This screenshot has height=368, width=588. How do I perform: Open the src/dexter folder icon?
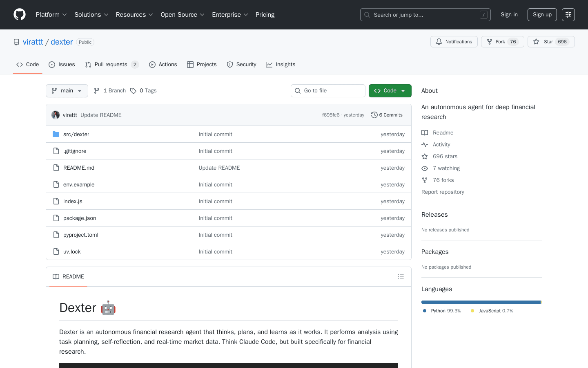click(56, 134)
